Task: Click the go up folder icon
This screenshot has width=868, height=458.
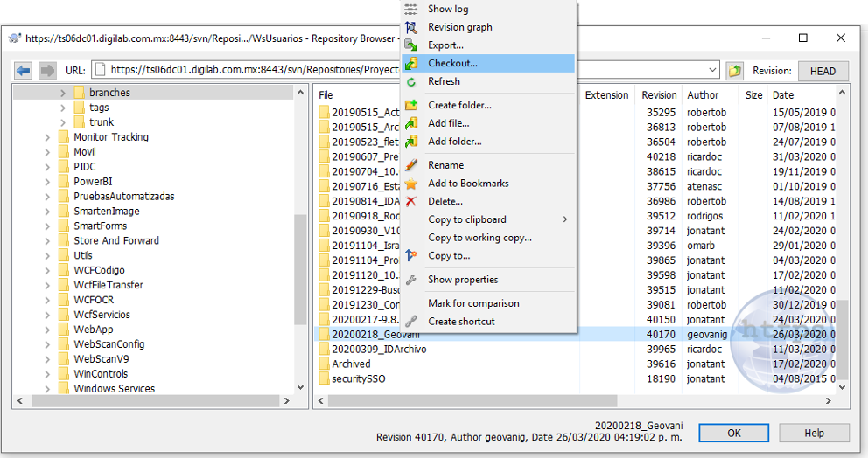Action: point(734,71)
